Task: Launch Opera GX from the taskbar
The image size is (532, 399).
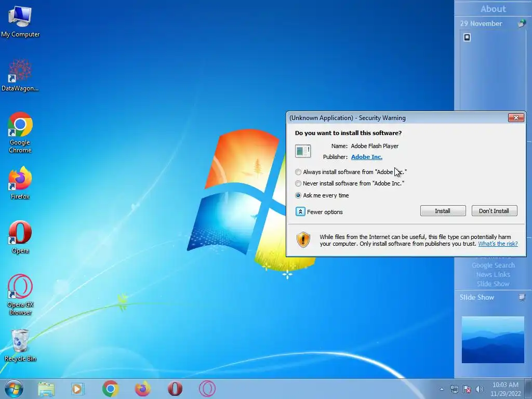Action: (x=207, y=389)
